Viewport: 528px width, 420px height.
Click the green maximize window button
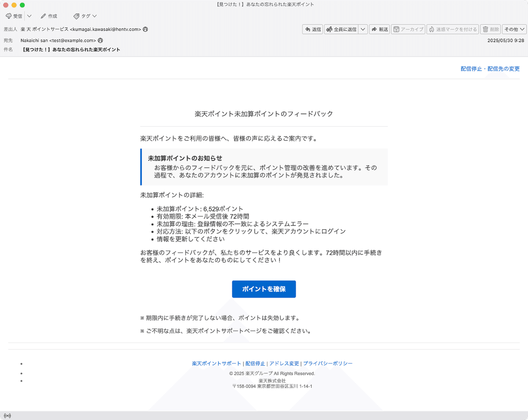click(22, 5)
